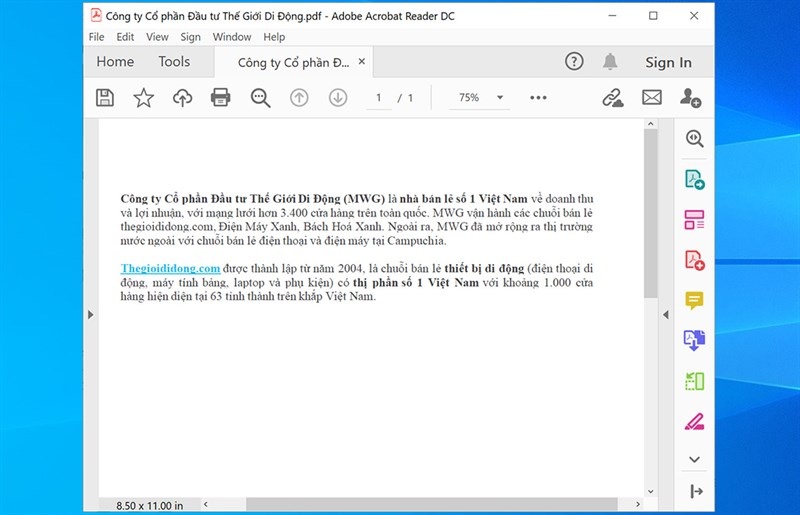Open the Help question mark icon
800x515 pixels.
coord(574,61)
